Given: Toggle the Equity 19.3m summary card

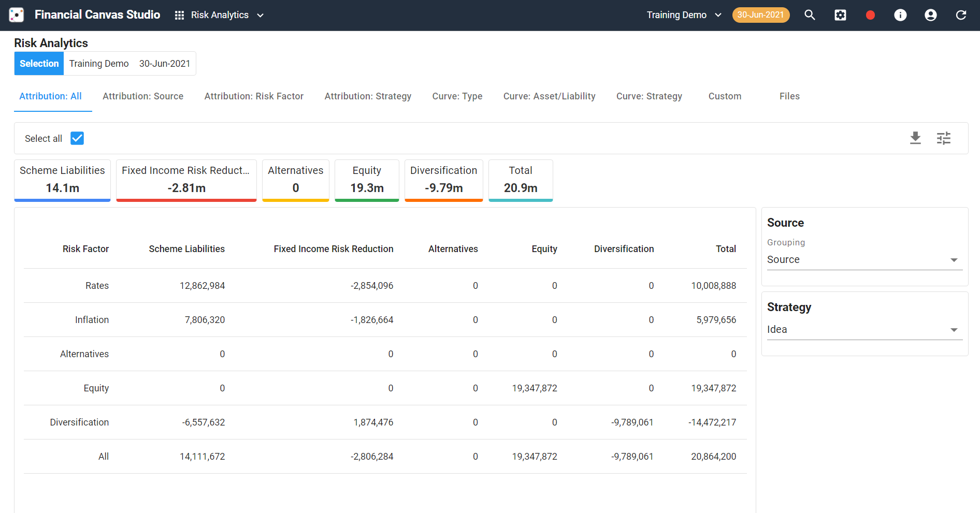Looking at the screenshot, I should point(367,180).
